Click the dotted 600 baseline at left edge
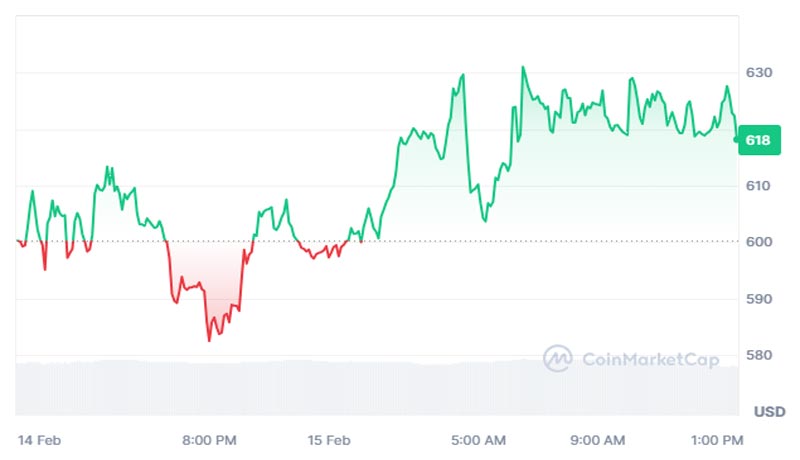 click(20, 241)
